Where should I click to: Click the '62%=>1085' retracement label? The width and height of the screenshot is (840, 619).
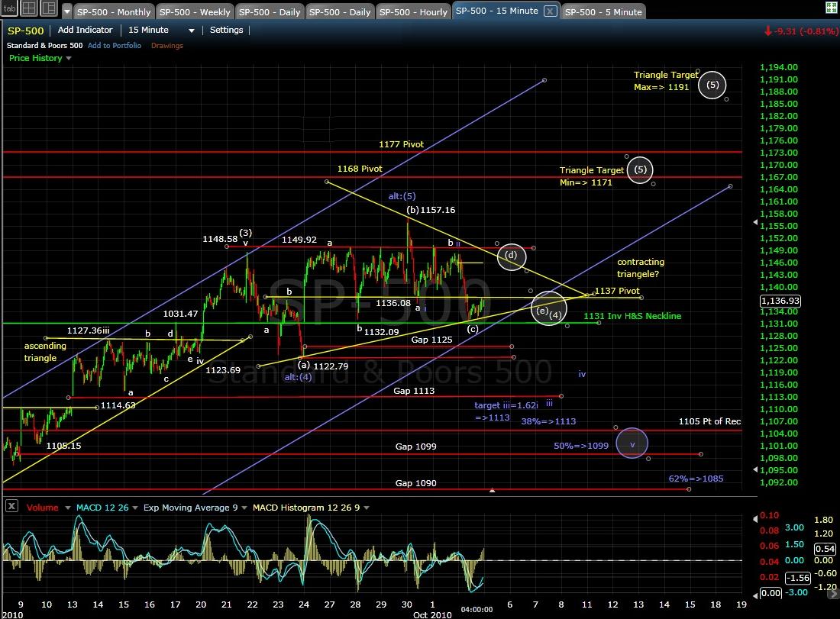tap(696, 479)
